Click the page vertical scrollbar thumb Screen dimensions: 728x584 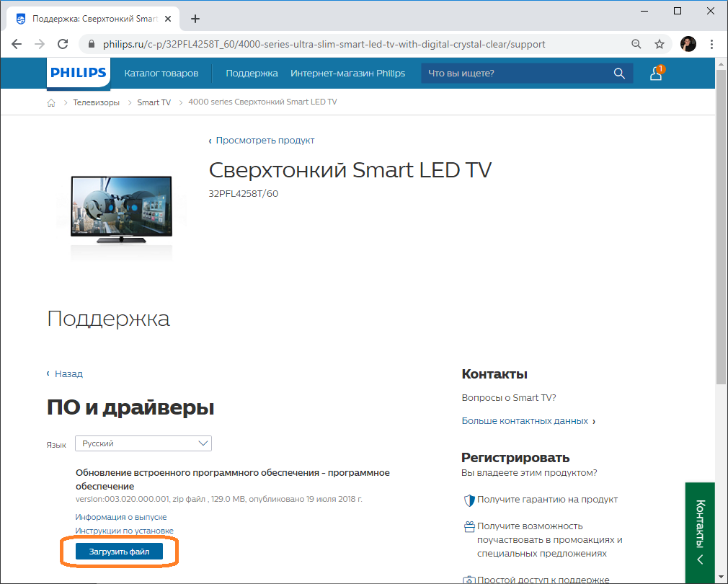click(x=721, y=226)
